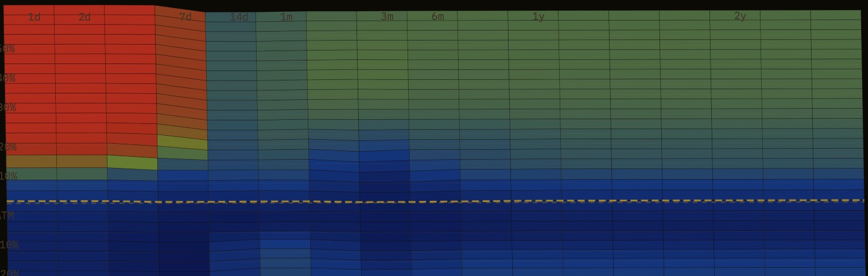Select the 1y tenor label
Screen dimensions: 868x276
tap(539, 16)
